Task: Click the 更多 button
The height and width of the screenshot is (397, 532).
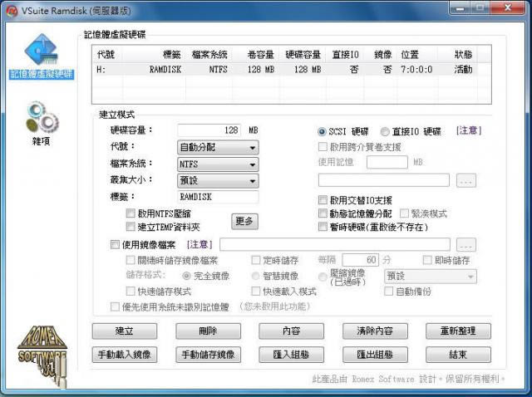Action: (x=244, y=222)
